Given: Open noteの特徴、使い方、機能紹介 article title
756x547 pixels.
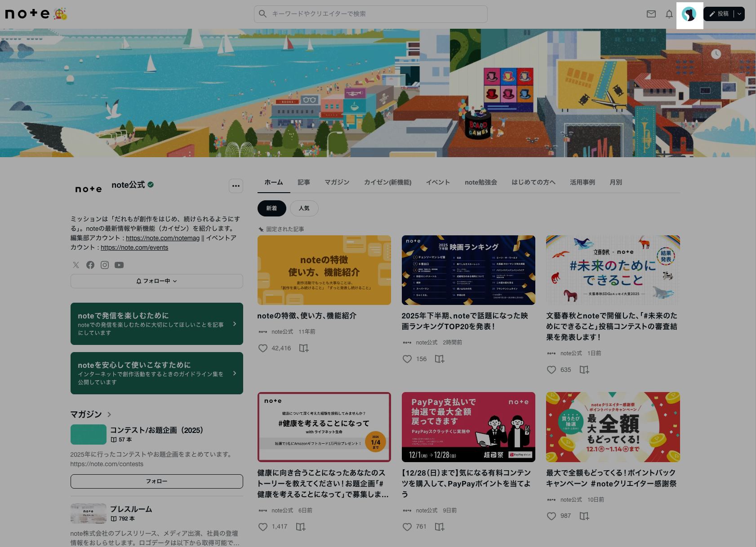Looking at the screenshot, I should pos(307,316).
